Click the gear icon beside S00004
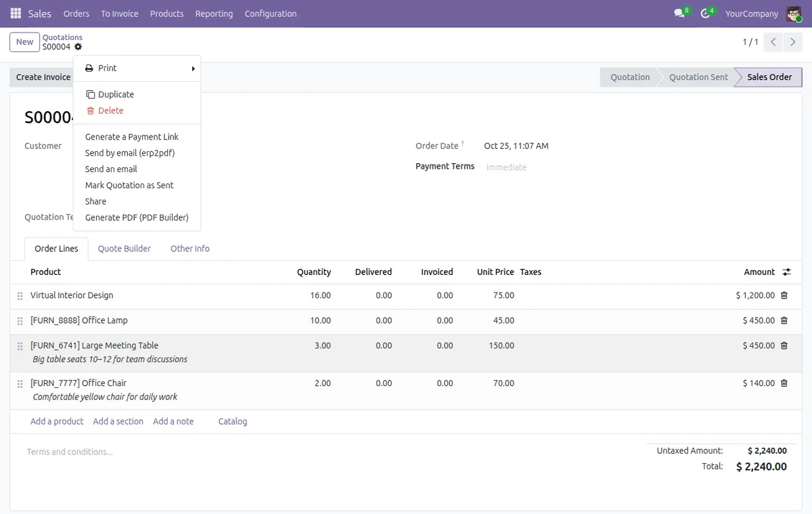Image resolution: width=812 pixels, height=514 pixels. 78,47
